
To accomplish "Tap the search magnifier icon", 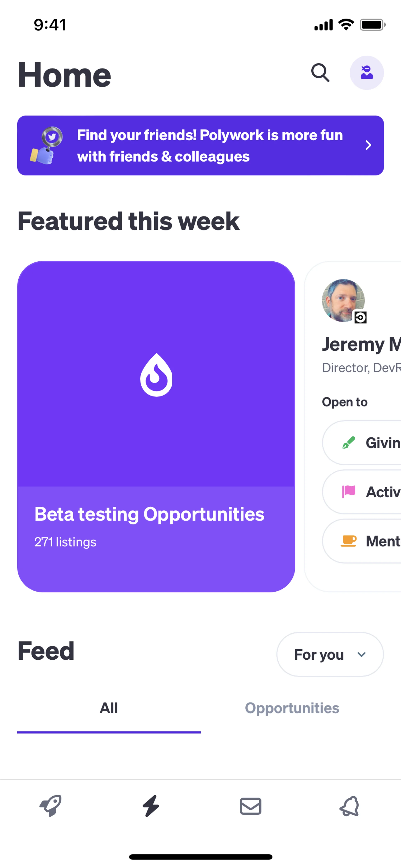I will click(x=320, y=73).
